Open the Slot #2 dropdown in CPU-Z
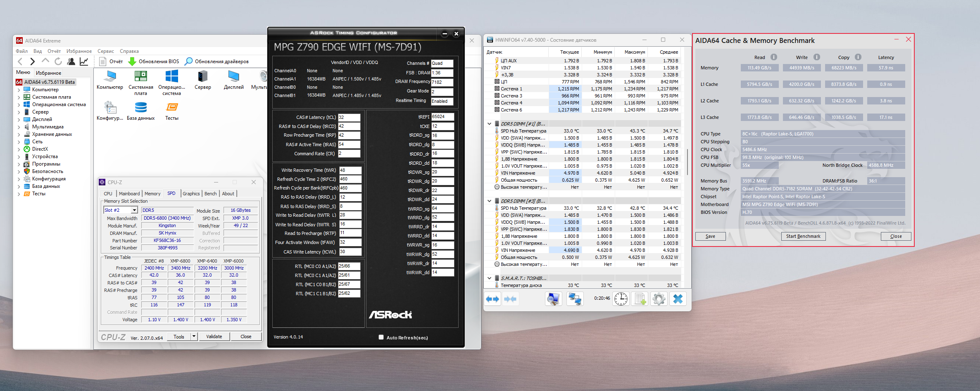 tap(134, 210)
